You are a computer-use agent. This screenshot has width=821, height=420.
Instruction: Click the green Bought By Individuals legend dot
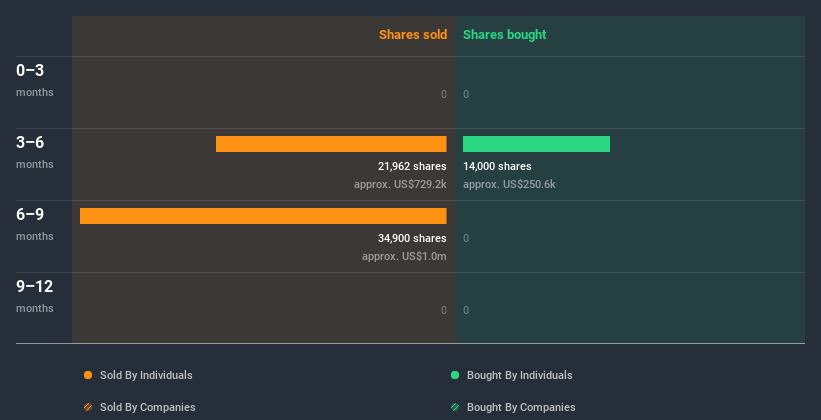coord(455,375)
